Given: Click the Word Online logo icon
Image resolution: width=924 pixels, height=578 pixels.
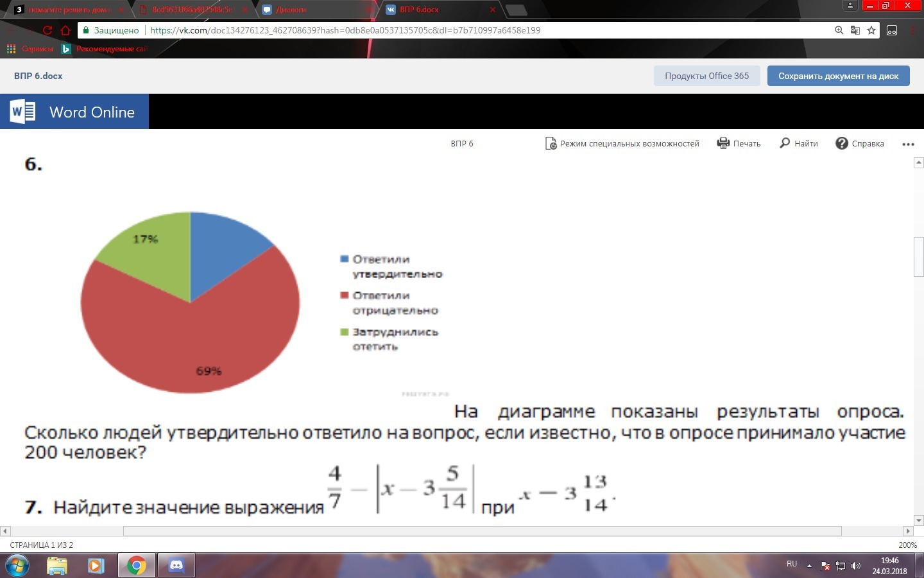Looking at the screenshot, I should click(x=22, y=112).
